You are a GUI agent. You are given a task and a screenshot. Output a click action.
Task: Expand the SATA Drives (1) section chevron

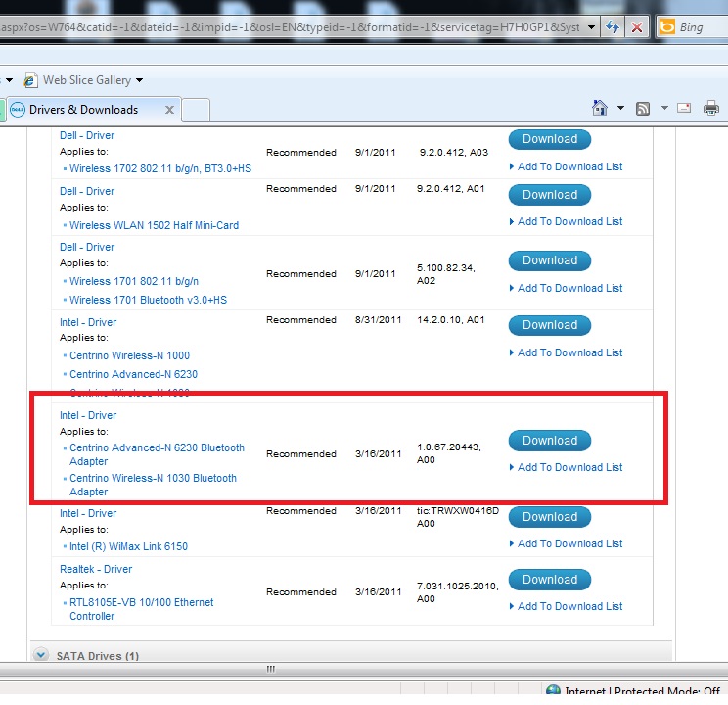point(41,655)
